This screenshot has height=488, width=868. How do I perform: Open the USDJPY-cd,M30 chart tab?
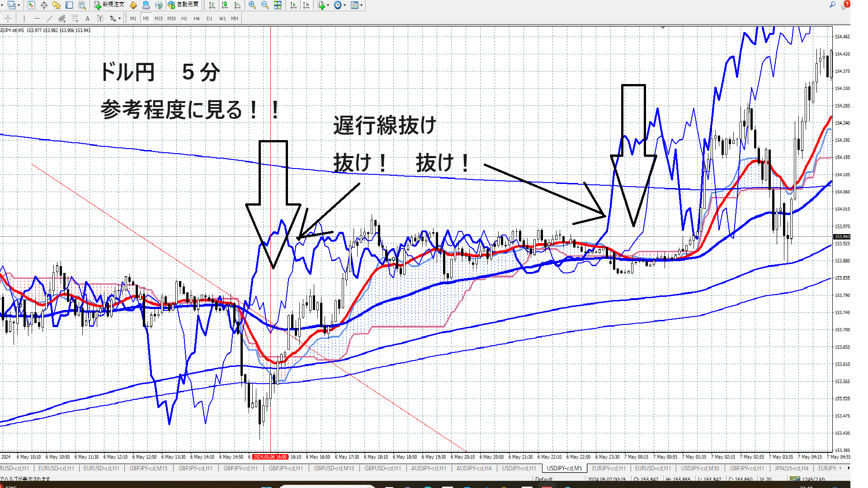click(700, 468)
